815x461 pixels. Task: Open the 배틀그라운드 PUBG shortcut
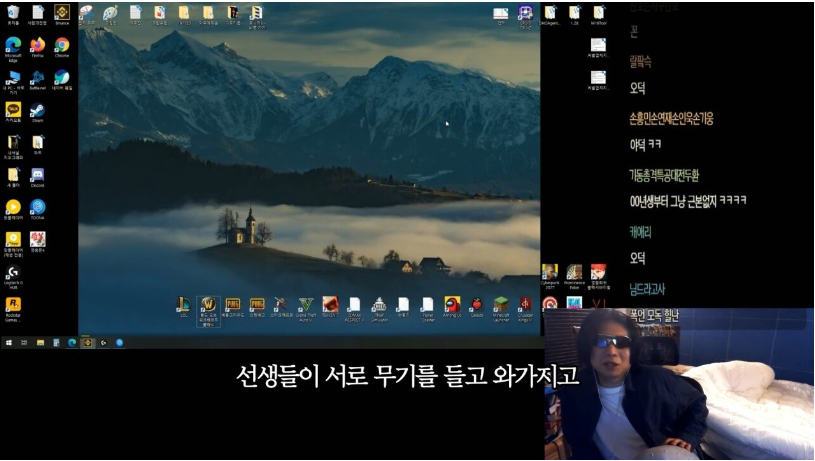[x=232, y=307]
